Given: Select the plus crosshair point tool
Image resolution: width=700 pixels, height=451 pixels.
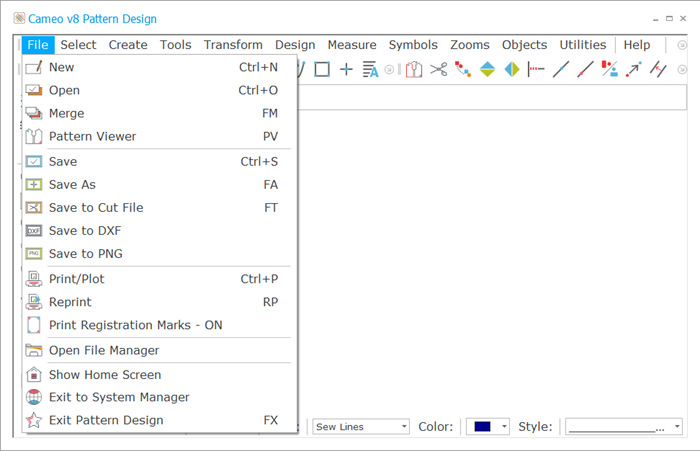Looking at the screenshot, I should coord(346,69).
